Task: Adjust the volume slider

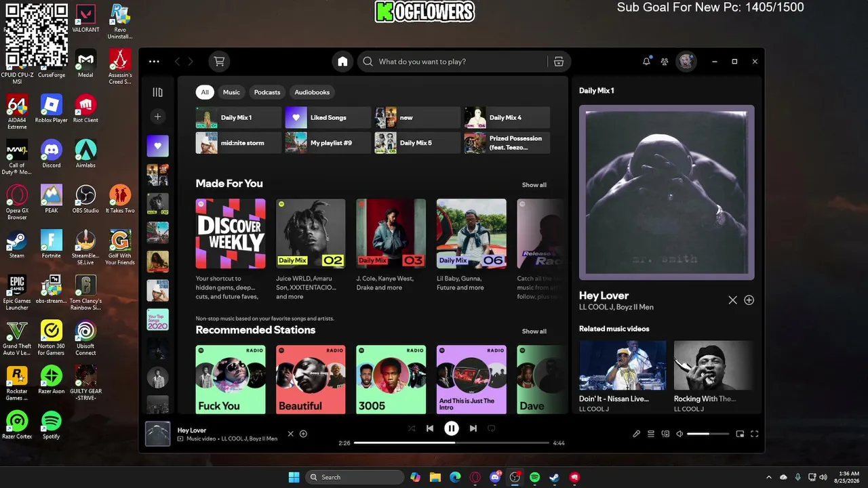Action: (708, 434)
